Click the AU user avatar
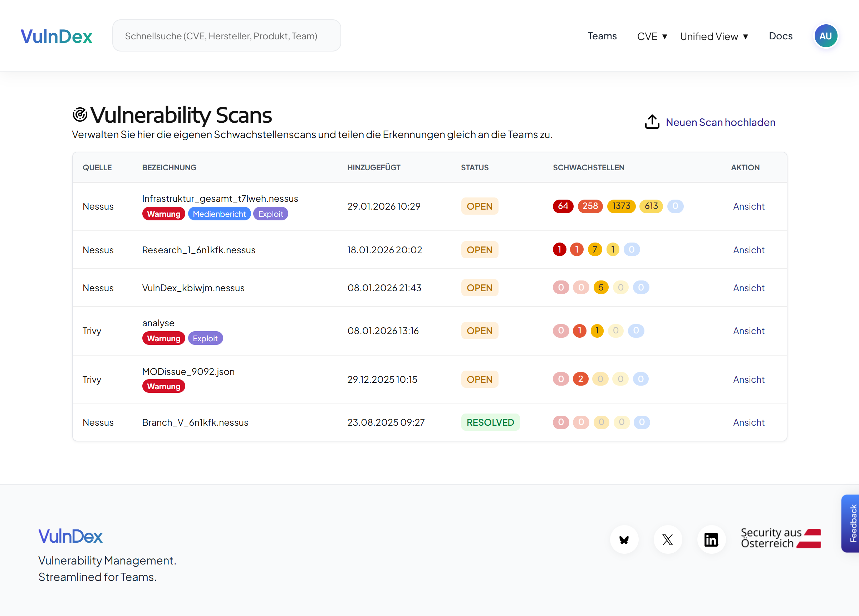The image size is (859, 616). pos(825,36)
